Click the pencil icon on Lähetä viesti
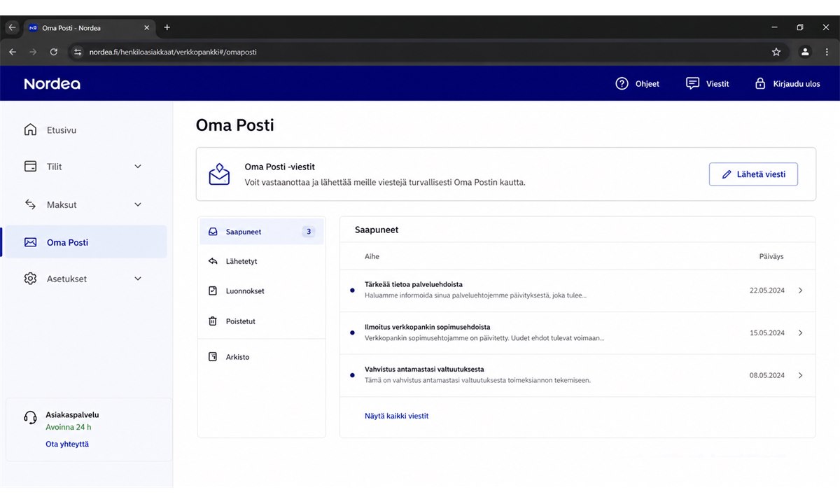This screenshot has height=504, width=840. click(x=727, y=174)
